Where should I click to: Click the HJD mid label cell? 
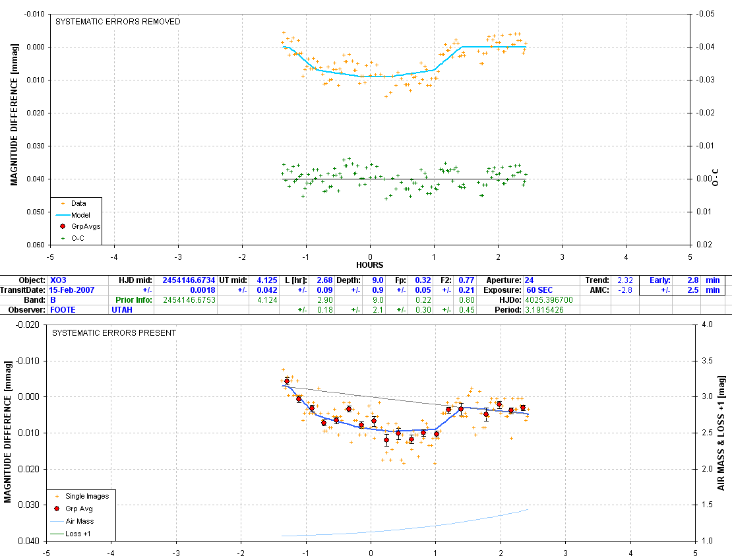pyautogui.click(x=135, y=280)
